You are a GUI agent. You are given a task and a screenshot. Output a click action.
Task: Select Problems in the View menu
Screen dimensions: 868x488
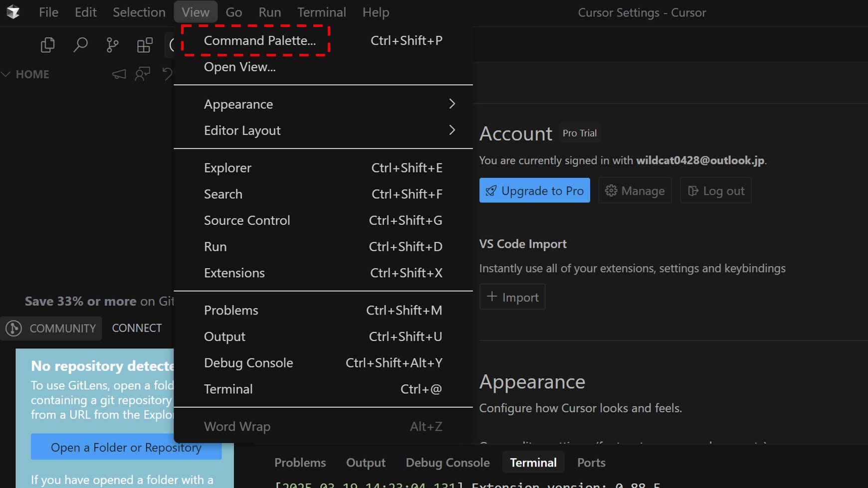[323, 311]
